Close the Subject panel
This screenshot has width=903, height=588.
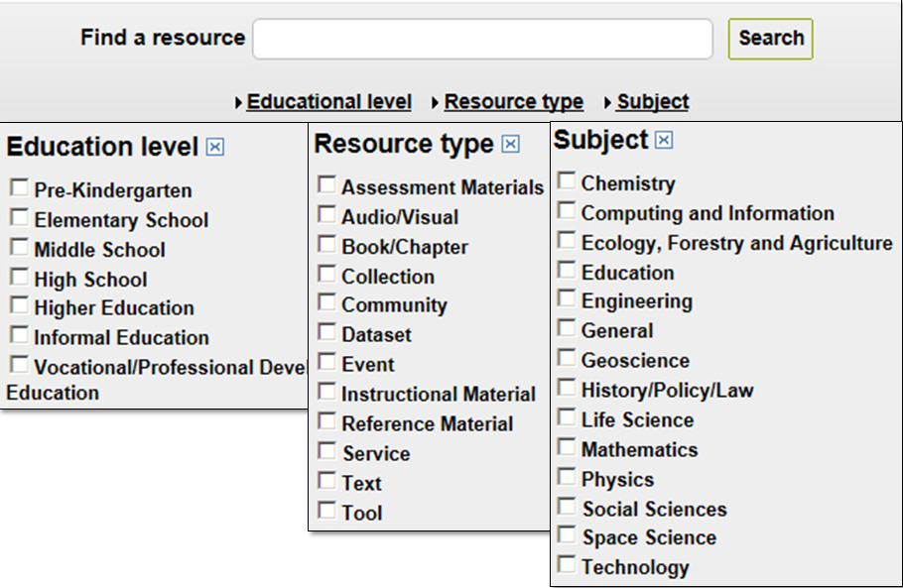point(664,141)
